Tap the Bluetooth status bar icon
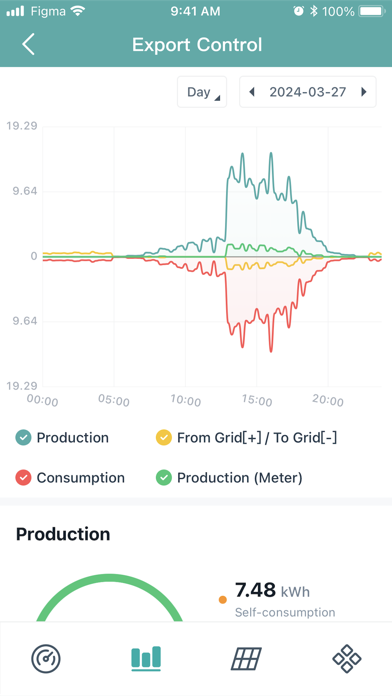This screenshot has width=392, height=696. (x=313, y=11)
